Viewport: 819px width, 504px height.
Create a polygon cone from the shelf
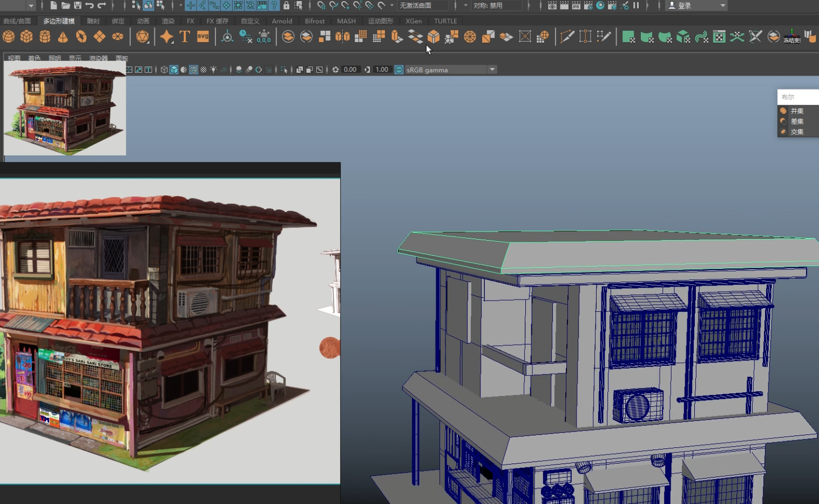click(63, 37)
